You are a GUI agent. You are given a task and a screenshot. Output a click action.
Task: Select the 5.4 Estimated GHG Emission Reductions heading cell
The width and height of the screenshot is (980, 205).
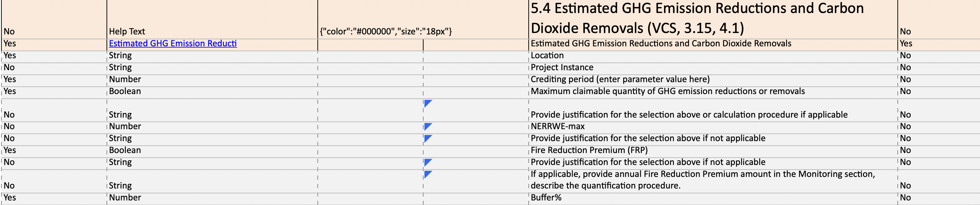coord(712,19)
